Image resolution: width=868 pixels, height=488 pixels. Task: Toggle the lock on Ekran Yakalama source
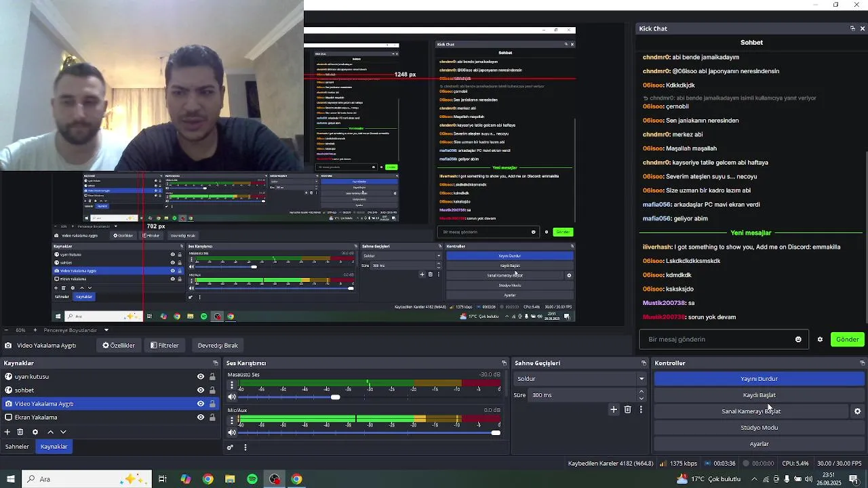[212, 418]
